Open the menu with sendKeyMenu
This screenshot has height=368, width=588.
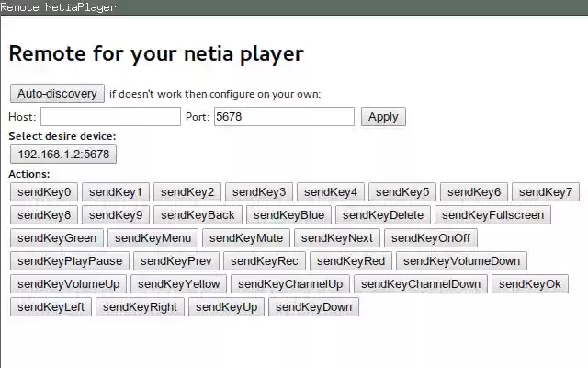click(x=153, y=238)
